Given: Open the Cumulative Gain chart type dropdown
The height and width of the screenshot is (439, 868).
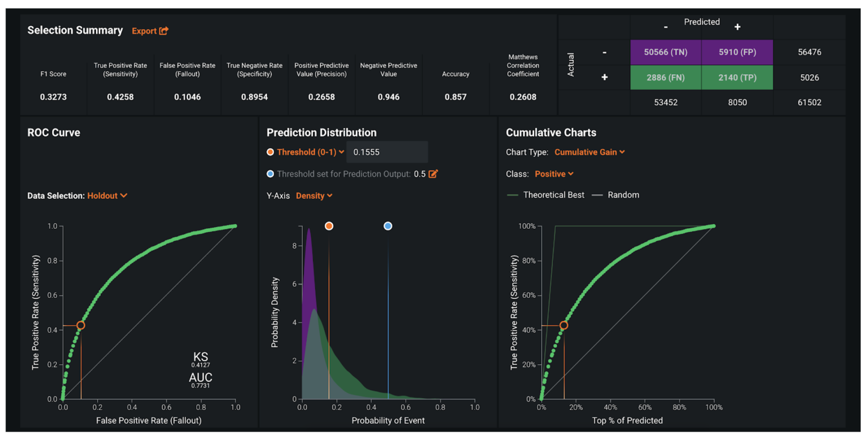Looking at the screenshot, I should point(590,152).
